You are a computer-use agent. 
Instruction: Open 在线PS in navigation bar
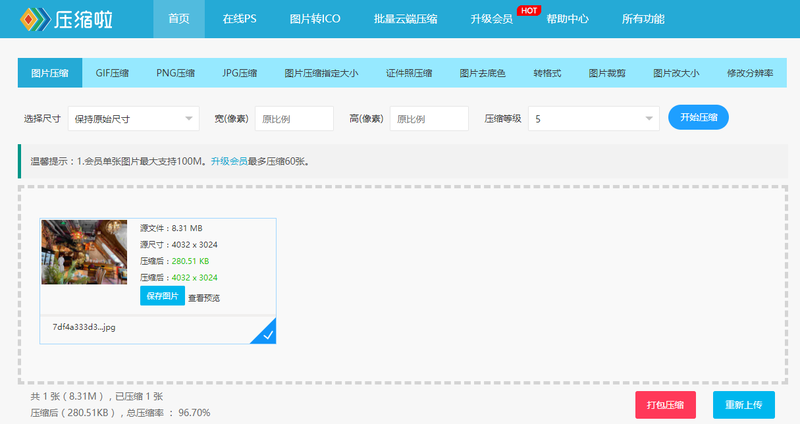[239, 19]
